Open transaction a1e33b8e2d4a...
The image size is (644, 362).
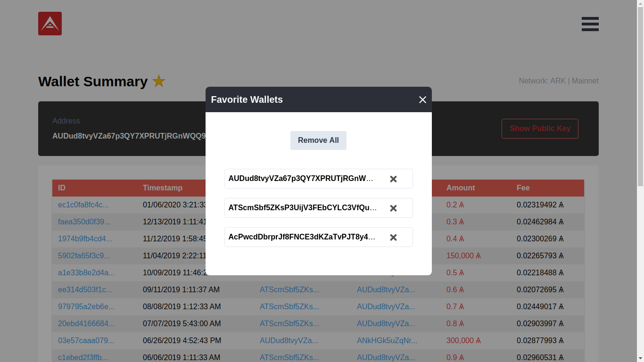point(86,273)
